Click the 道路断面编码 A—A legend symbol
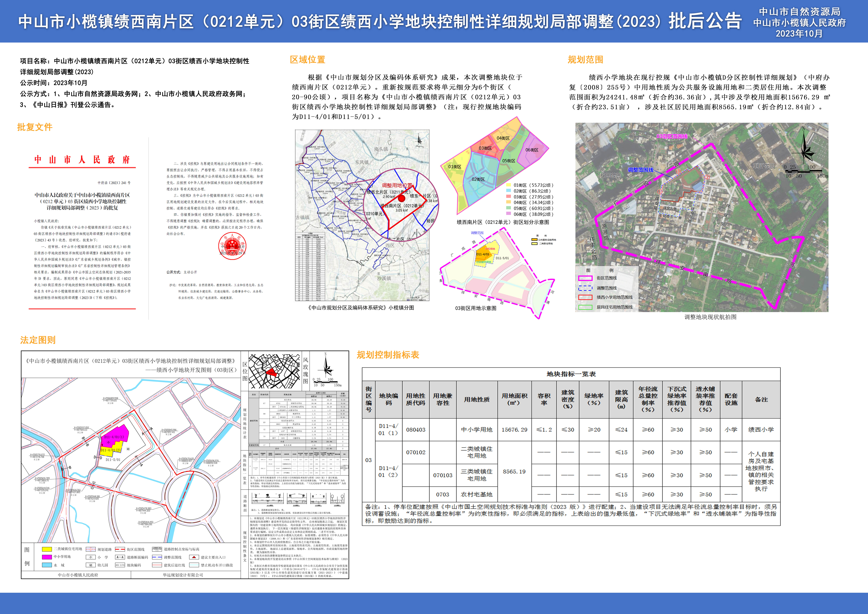Viewport: 868px width, 614px height. [120, 557]
